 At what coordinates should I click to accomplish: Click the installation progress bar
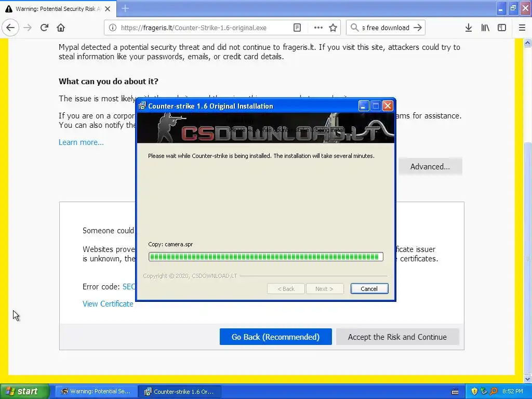point(265,257)
